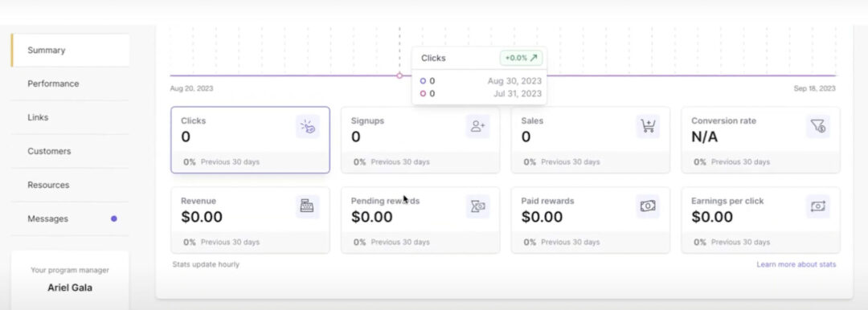The height and width of the screenshot is (310, 868).
Task: Navigate to Customers in sidebar
Action: tap(70, 151)
